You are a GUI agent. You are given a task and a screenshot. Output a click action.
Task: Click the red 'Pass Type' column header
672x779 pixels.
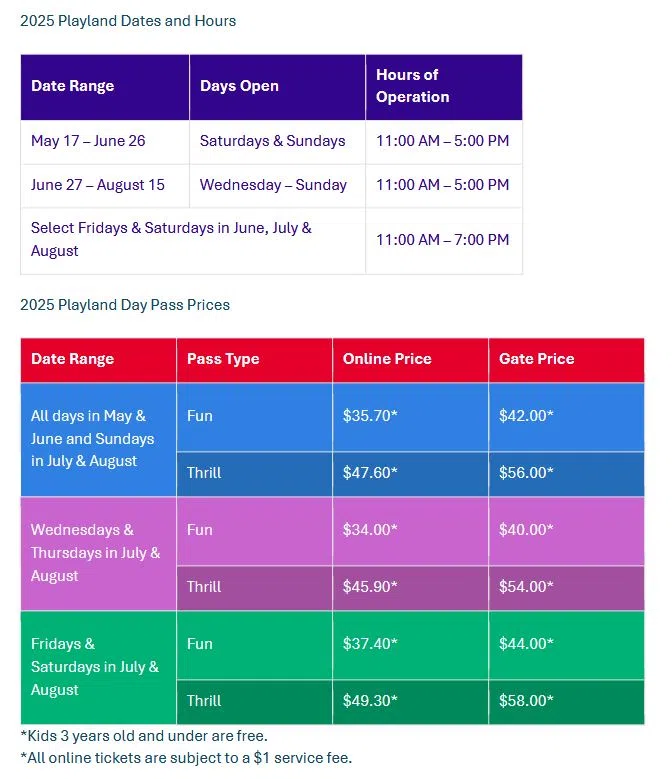[x=254, y=360]
